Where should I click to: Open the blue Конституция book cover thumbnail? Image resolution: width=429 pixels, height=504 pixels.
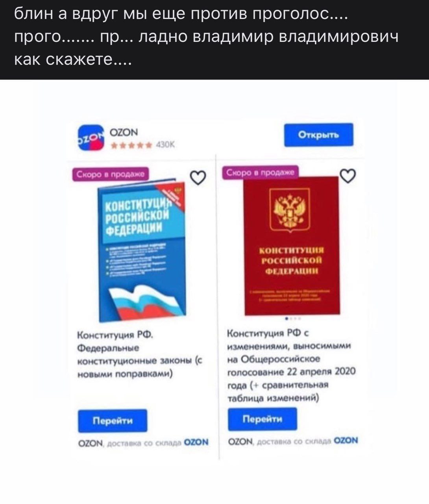point(142,250)
